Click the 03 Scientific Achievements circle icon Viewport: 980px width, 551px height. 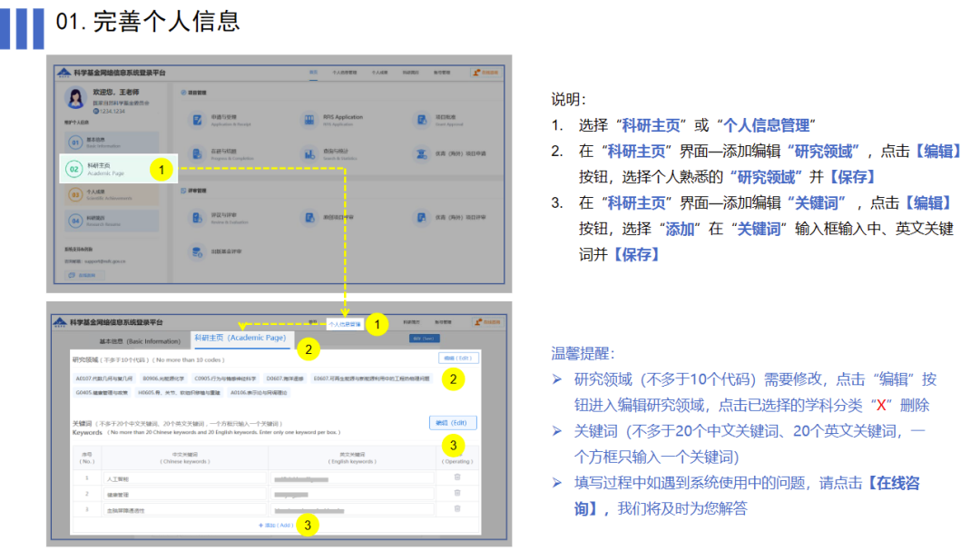(x=75, y=194)
